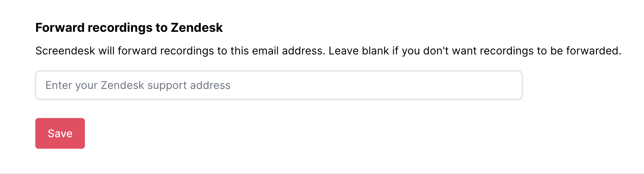Select the email input box under the description

coord(278,85)
